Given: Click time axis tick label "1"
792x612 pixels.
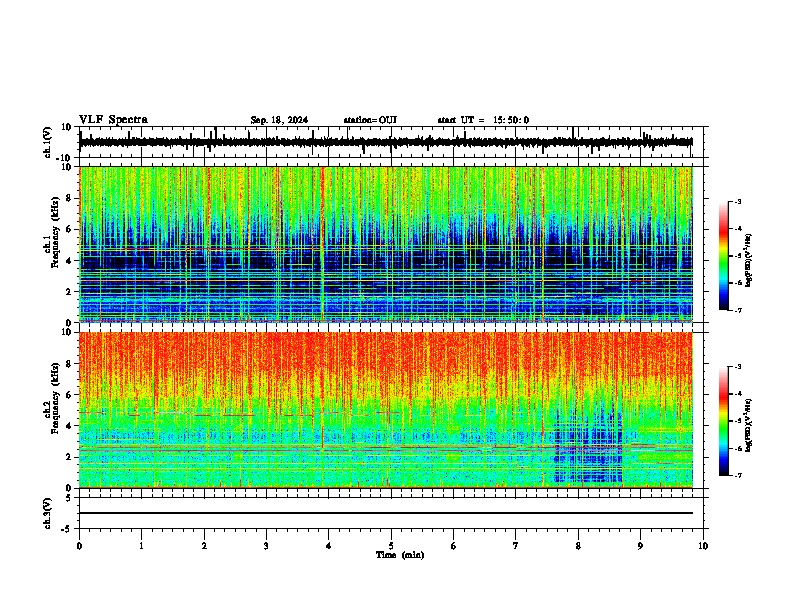Looking at the screenshot, I should click(x=141, y=546).
